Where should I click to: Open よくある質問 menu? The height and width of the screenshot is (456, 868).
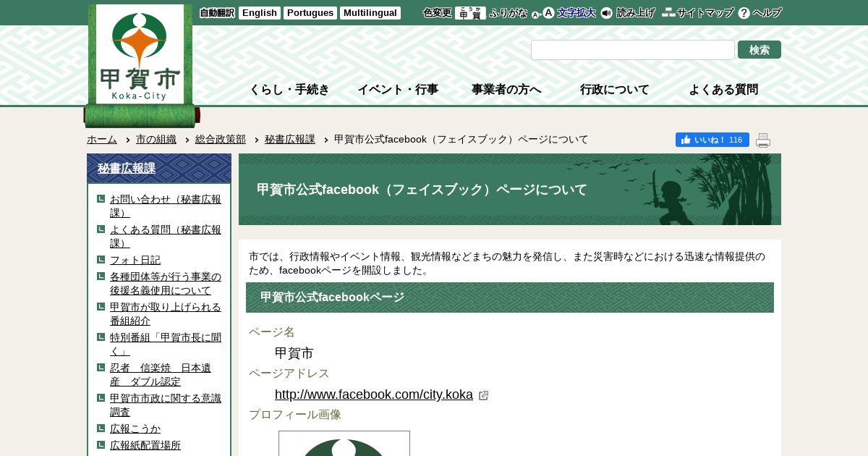tap(723, 90)
